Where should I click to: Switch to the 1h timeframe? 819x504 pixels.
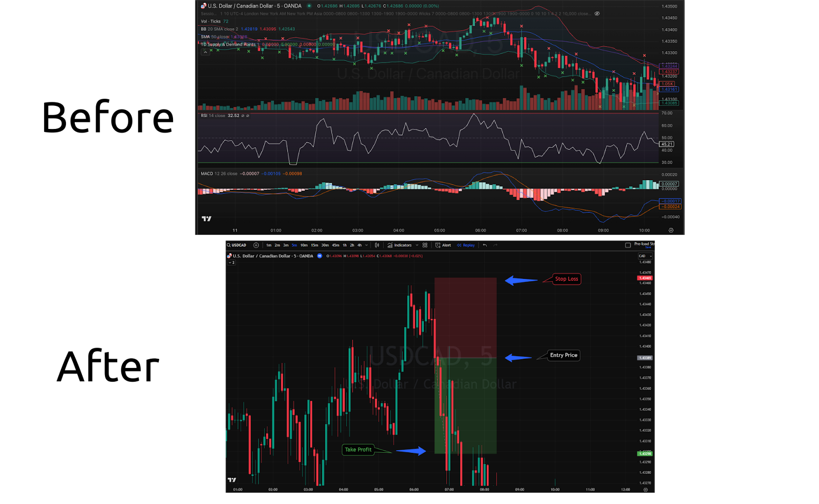[344, 245]
